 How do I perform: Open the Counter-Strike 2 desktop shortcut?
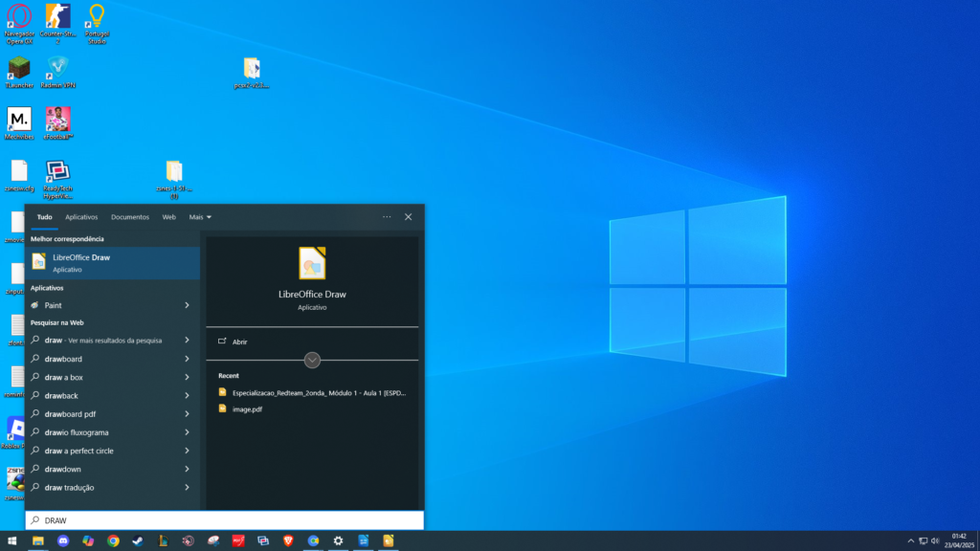[x=58, y=17]
